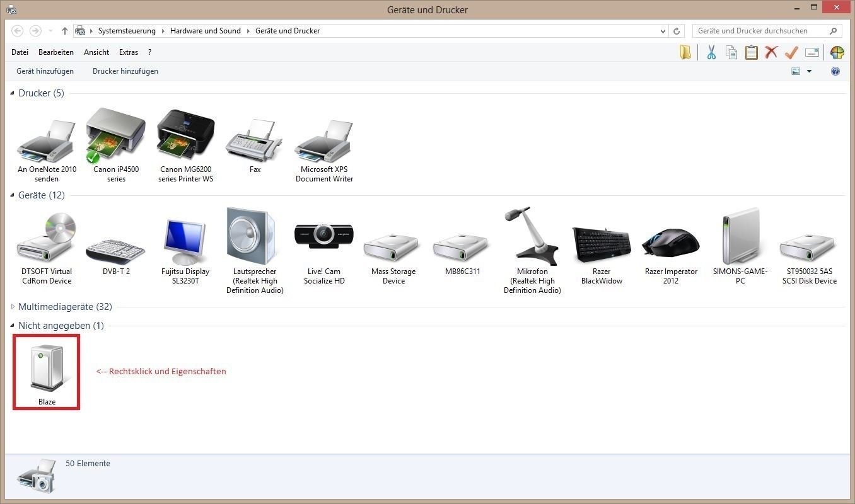855x504 pixels.
Task: Select the DTSOFT Virtual CdRom Device
Action: pyautogui.click(x=47, y=249)
